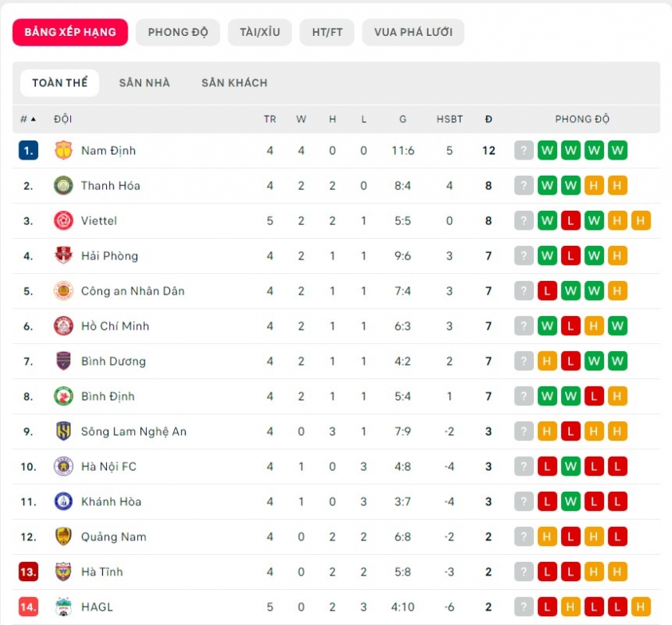Click the Công an Nhân Dân logo
Image resolution: width=672 pixels, height=625 pixels.
63,291
